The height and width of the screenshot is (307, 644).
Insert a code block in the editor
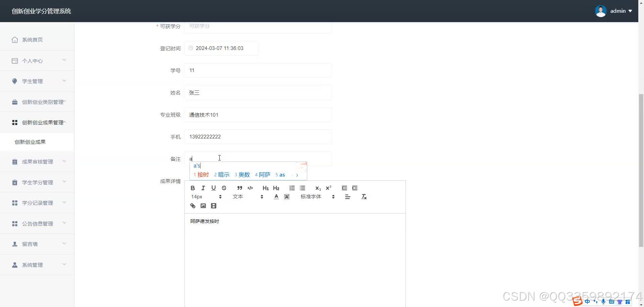click(x=250, y=188)
